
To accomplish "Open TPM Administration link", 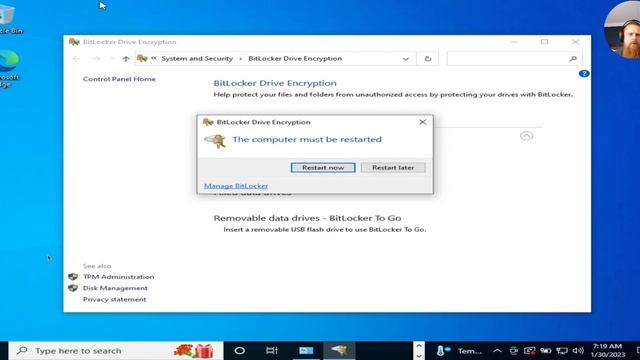I will pos(118,277).
